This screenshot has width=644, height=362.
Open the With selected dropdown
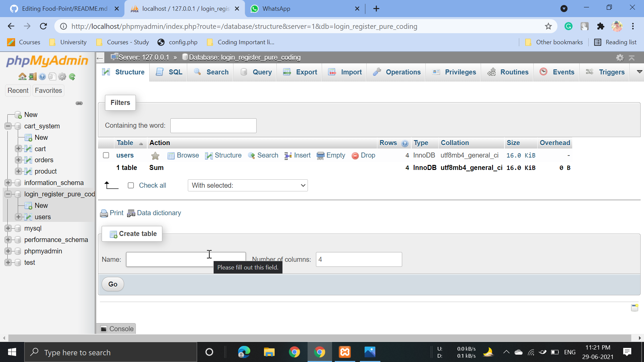(x=248, y=185)
